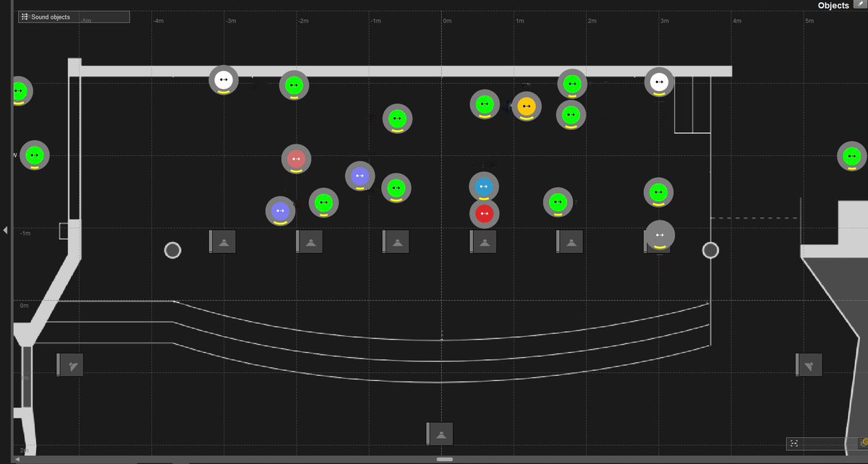This screenshot has height=464, width=868.
Task: Select the salmon pink sound object
Action: (x=296, y=159)
